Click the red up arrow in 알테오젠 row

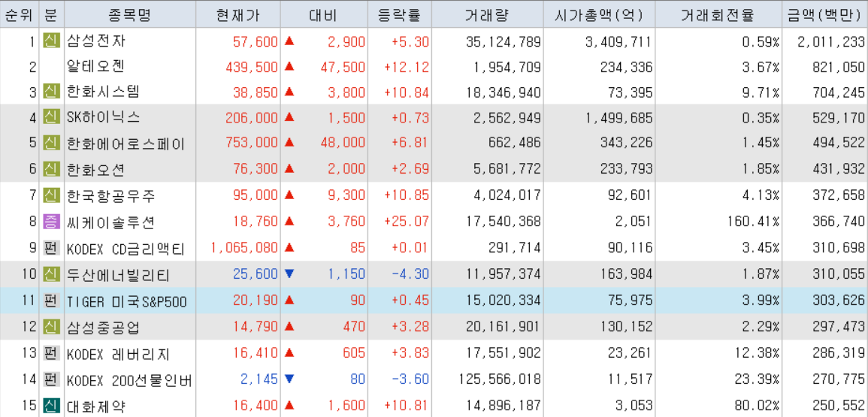pos(289,66)
